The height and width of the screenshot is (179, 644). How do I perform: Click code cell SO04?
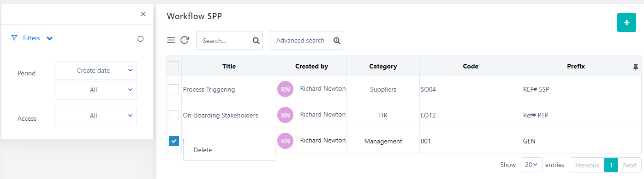coord(471,89)
